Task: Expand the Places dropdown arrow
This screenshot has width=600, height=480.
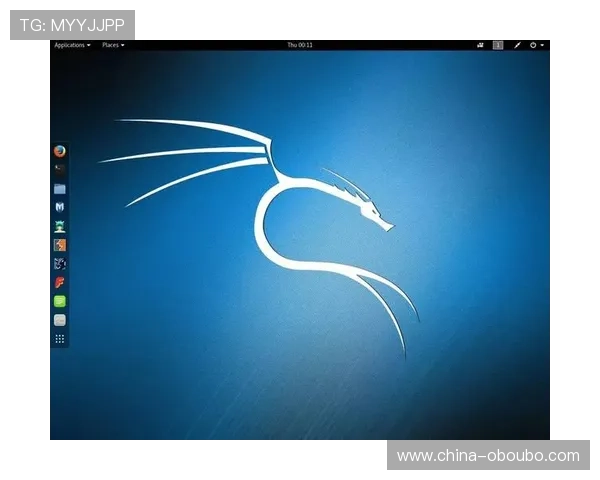Action: [123, 45]
